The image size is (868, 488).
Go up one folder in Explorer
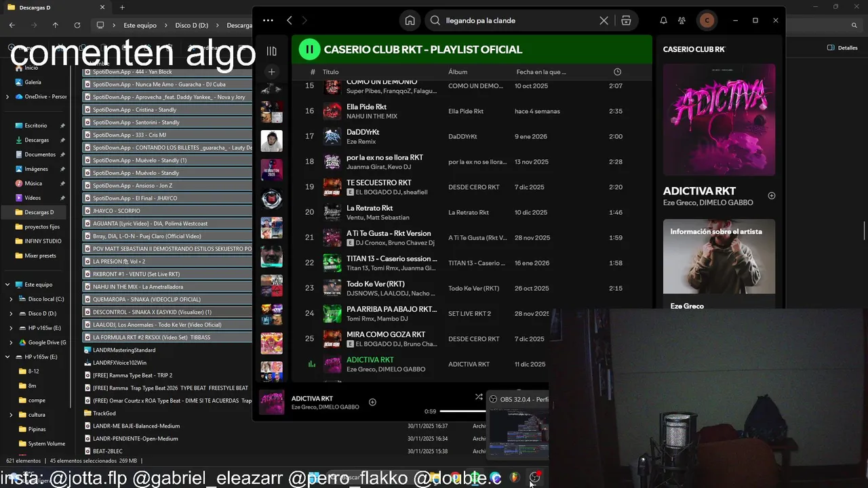(56, 25)
